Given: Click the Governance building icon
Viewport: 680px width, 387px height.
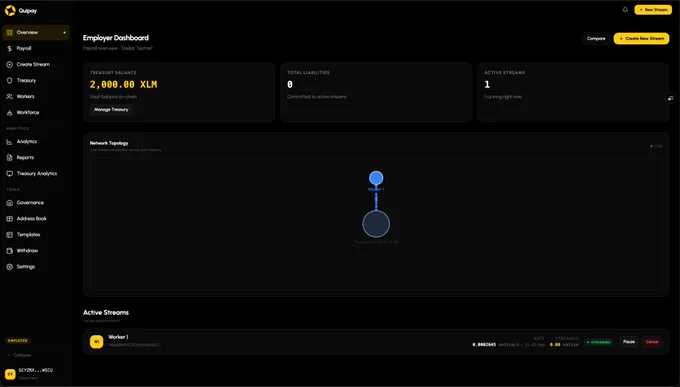Looking at the screenshot, I should [x=10, y=203].
